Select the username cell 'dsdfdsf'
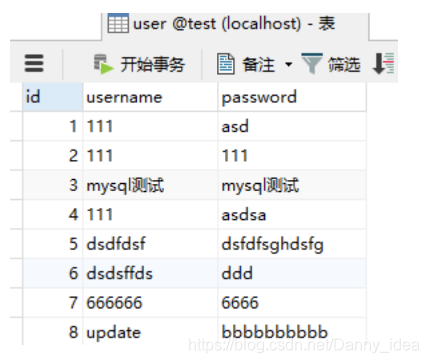The height and width of the screenshot is (363, 429). [x=150, y=244]
